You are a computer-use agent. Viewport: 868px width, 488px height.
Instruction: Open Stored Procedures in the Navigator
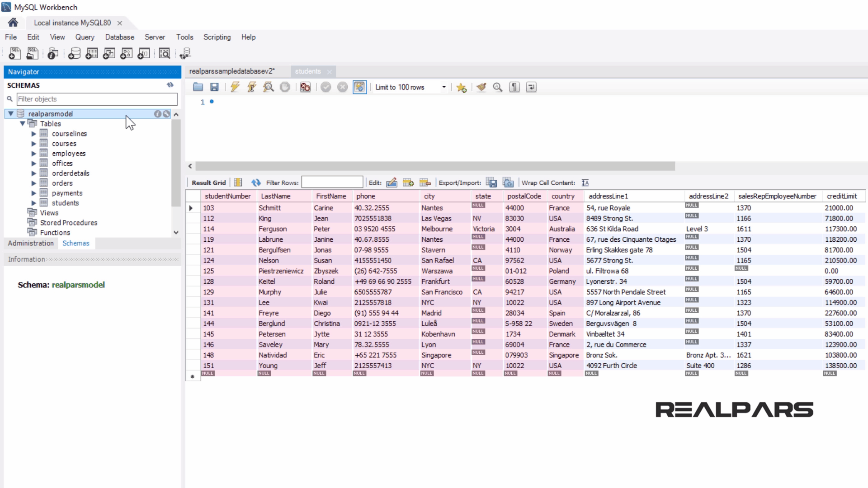68,222
